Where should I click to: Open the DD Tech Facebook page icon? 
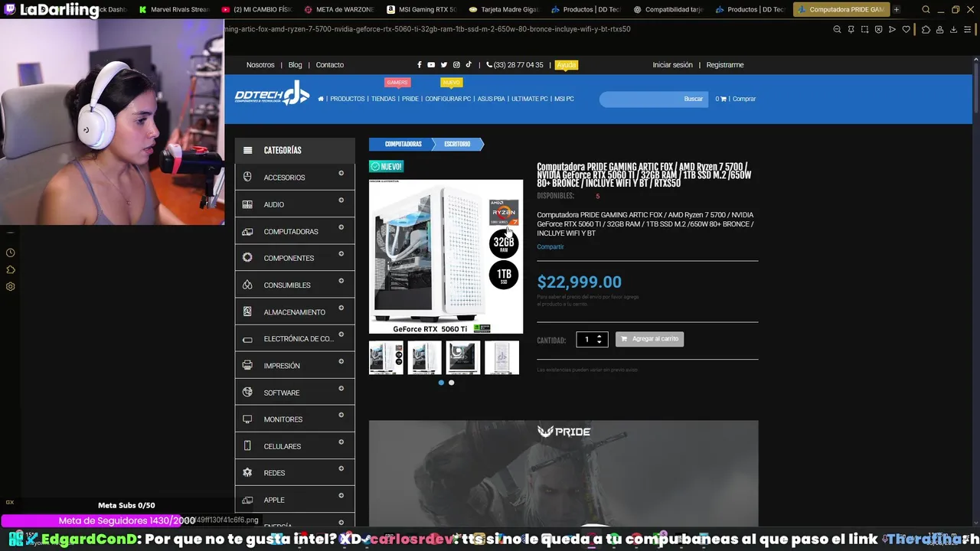[x=419, y=65]
